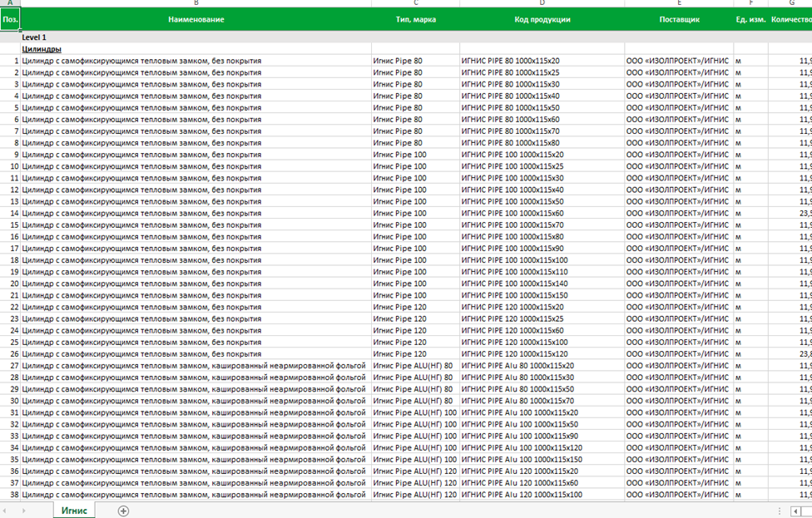Select cell ИГНИС PIPE 120 1000x115x25
812x518 pixels.
542,318
